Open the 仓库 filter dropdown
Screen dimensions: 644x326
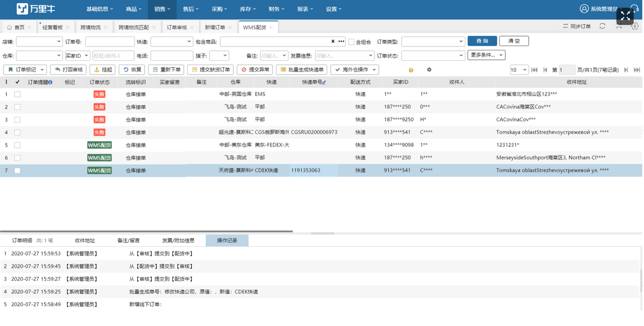coord(39,56)
